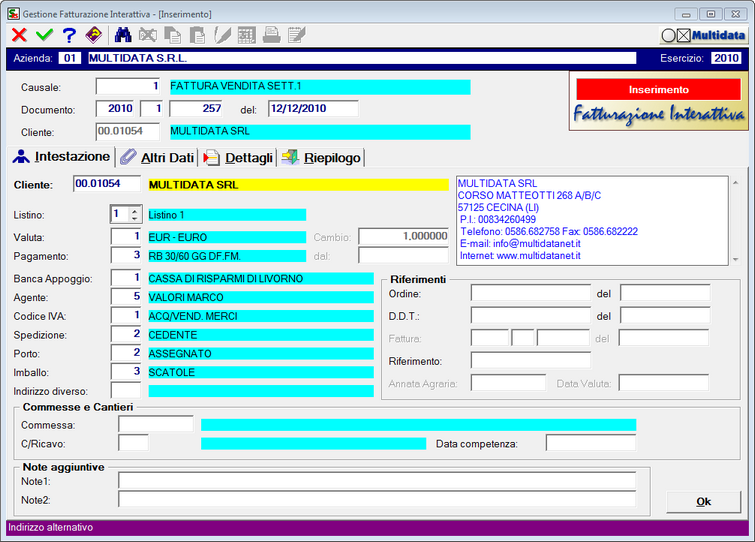Click the D.D.T. del date field

[665, 316]
